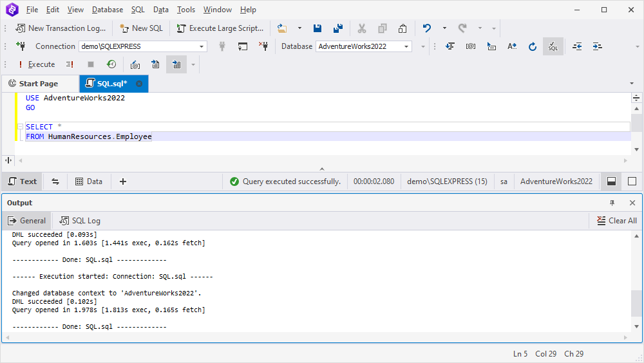The image size is (644, 363).
Task: Switch to the Data view tab
Action: 89,181
